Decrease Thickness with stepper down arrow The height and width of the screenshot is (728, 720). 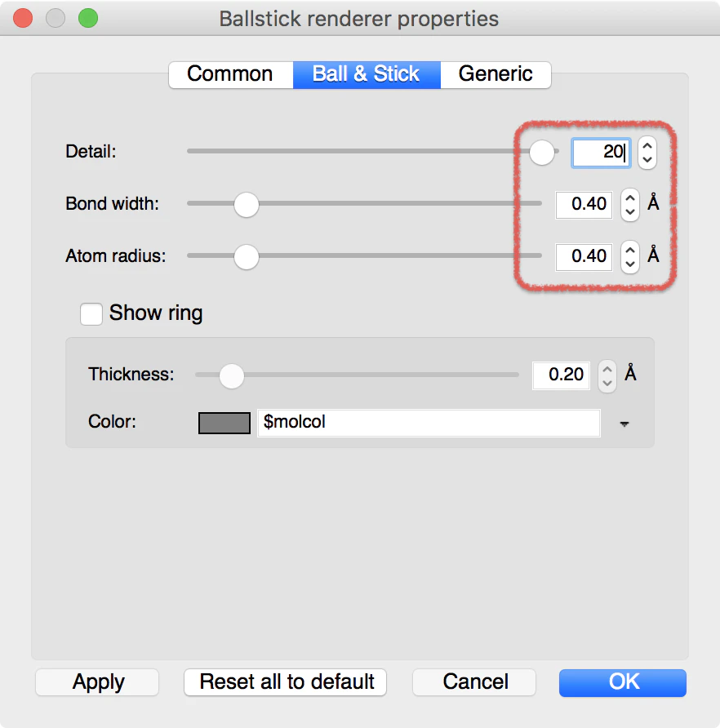coord(607,384)
